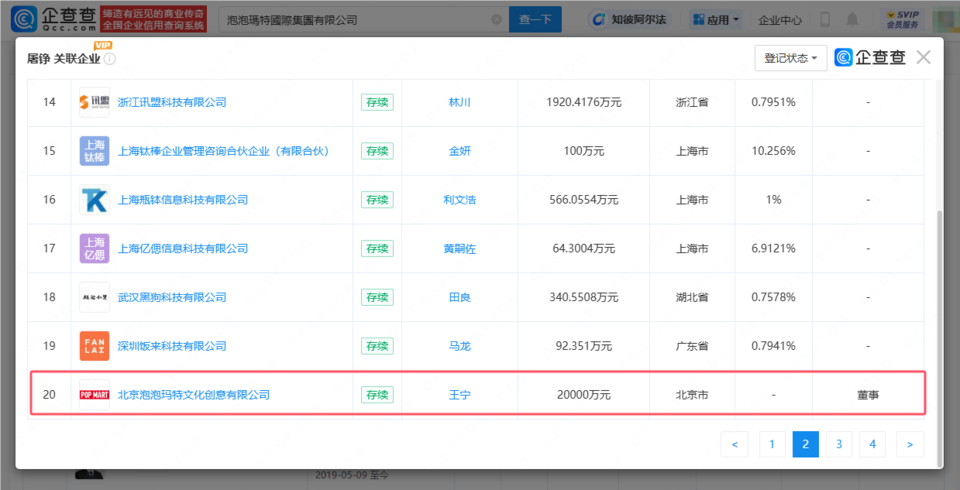Select the 6.9121% shareholding cell

pyautogui.click(x=773, y=248)
